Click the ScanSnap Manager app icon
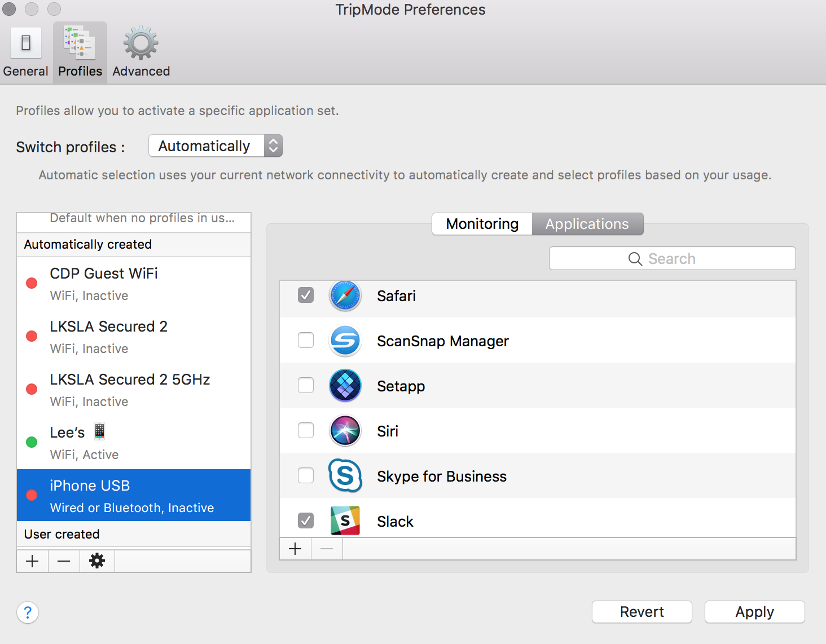 click(x=345, y=341)
